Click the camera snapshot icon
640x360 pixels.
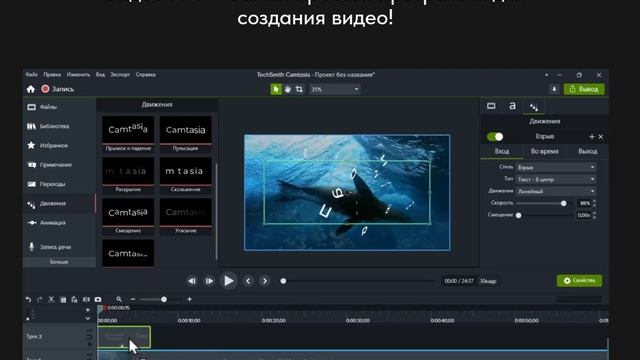(x=98, y=300)
